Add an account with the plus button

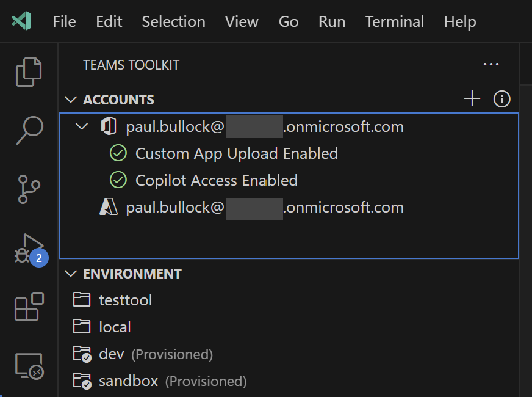pyautogui.click(x=472, y=98)
